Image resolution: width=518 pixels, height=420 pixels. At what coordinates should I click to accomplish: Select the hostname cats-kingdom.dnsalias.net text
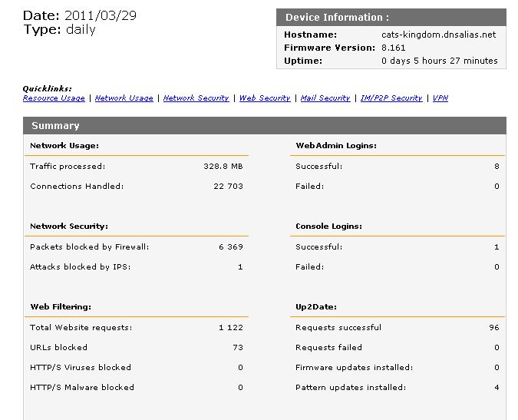point(439,35)
